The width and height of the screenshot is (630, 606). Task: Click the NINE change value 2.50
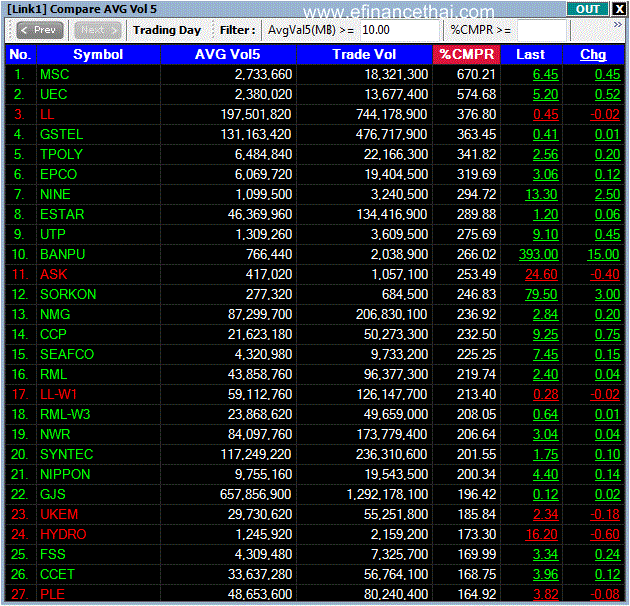tap(608, 194)
